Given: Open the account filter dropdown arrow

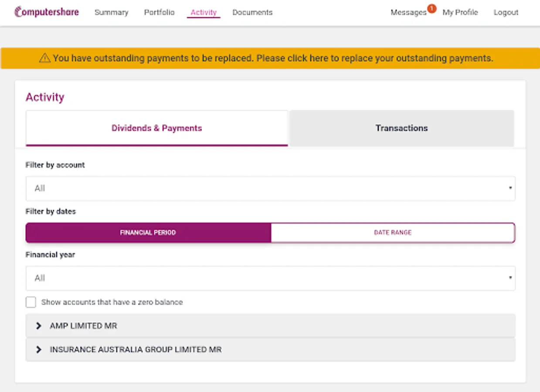Looking at the screenshot, I should coord(510,188).
